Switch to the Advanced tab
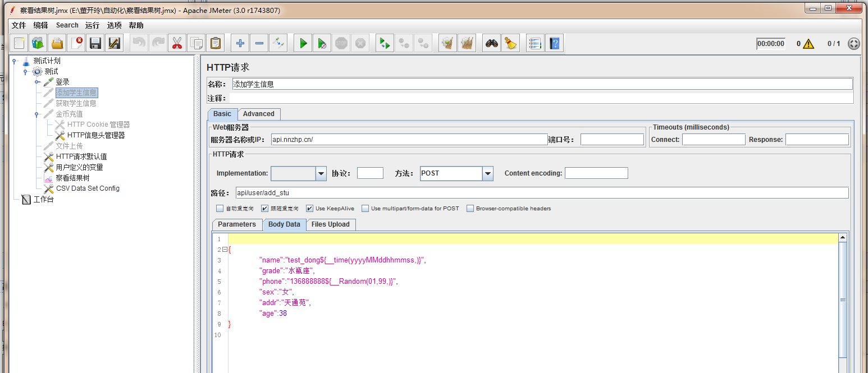Screen dimensions: 868x373 pyautogui.click(x=258, y=114)
